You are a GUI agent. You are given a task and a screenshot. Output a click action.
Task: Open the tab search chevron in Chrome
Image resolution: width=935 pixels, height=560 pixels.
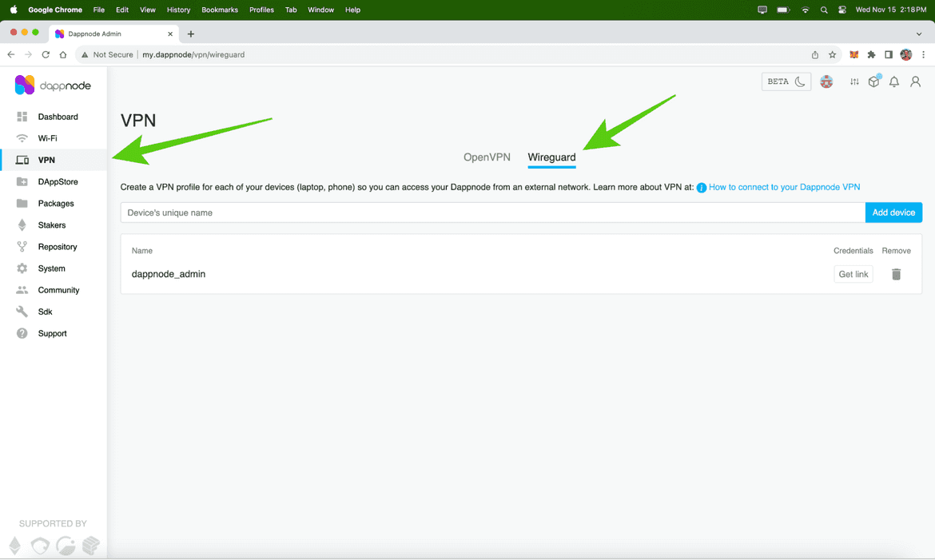coord(917,34)
